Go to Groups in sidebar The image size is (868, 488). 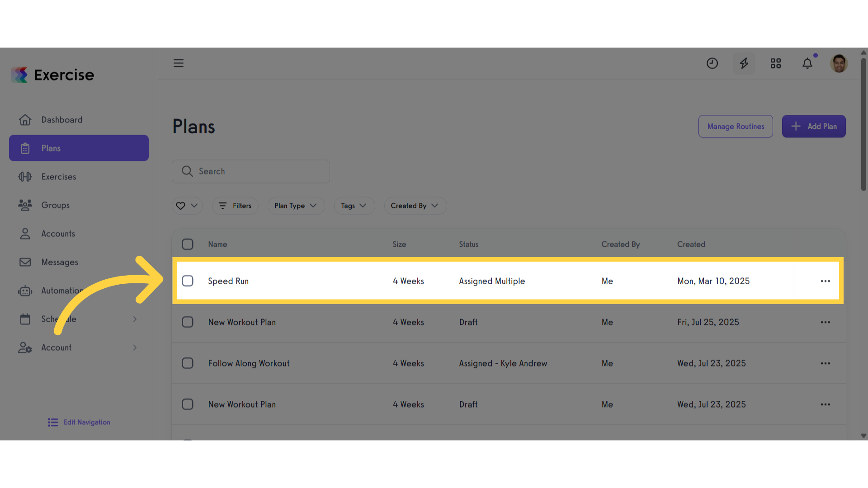pos(79,205)
